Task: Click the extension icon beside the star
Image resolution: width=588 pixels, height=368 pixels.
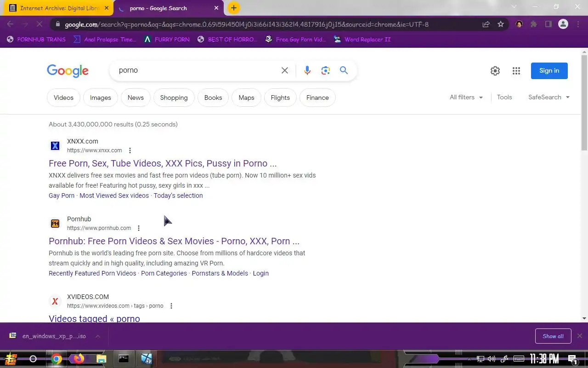Action: click(519, 24)
